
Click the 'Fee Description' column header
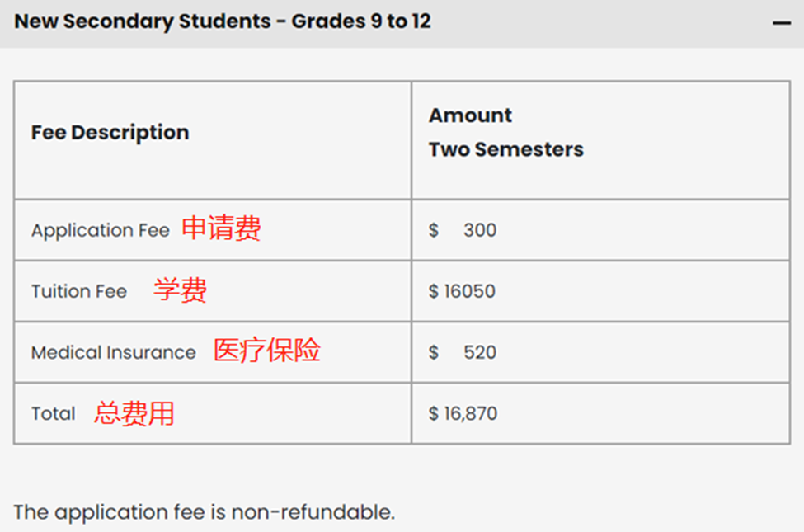pyautogui.click(x=110, y=132)
